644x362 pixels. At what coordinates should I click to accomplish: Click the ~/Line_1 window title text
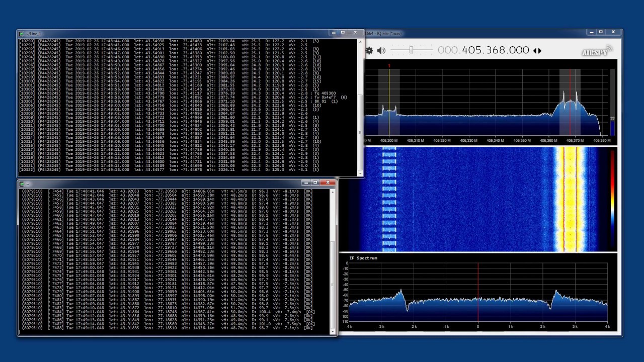[x=33, y=34]
